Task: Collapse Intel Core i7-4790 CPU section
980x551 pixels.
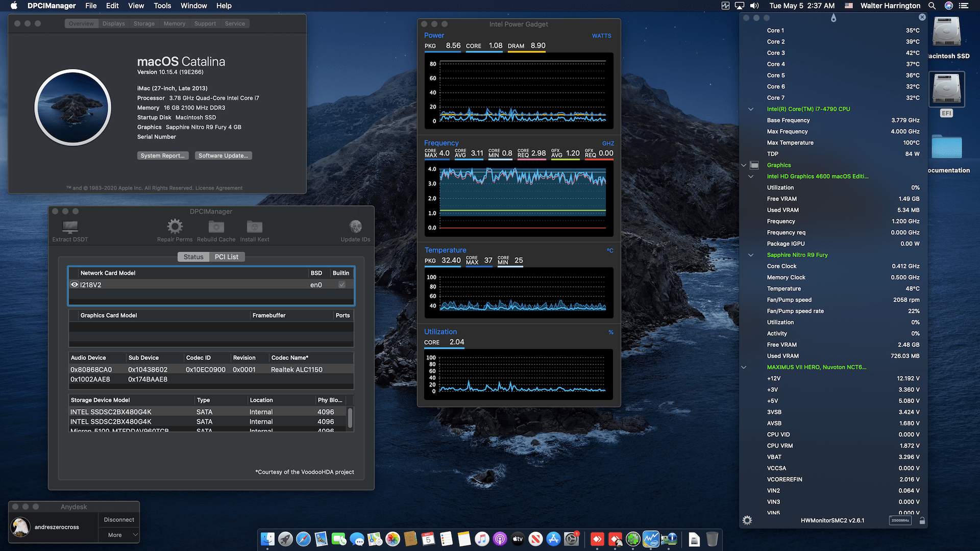Action: pyautogui.click(x=751, y=109)
